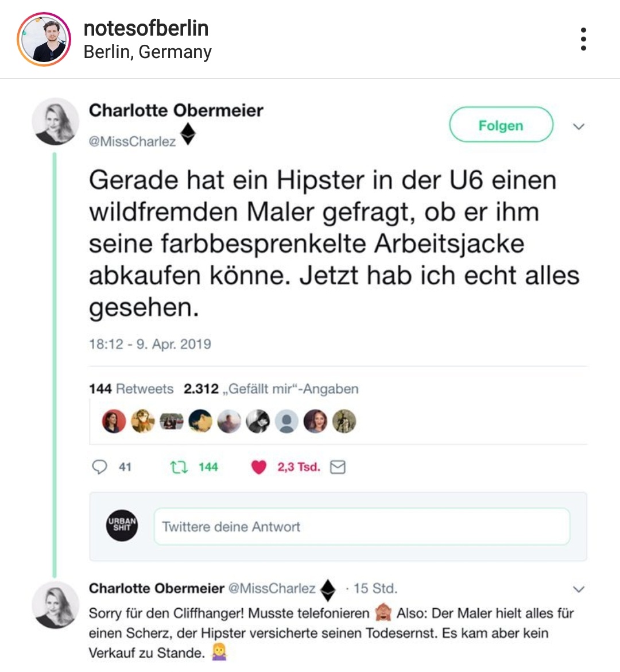Click the first liker avatar in the row
This screenshot has height=672, width=620.
pos(114,422)
